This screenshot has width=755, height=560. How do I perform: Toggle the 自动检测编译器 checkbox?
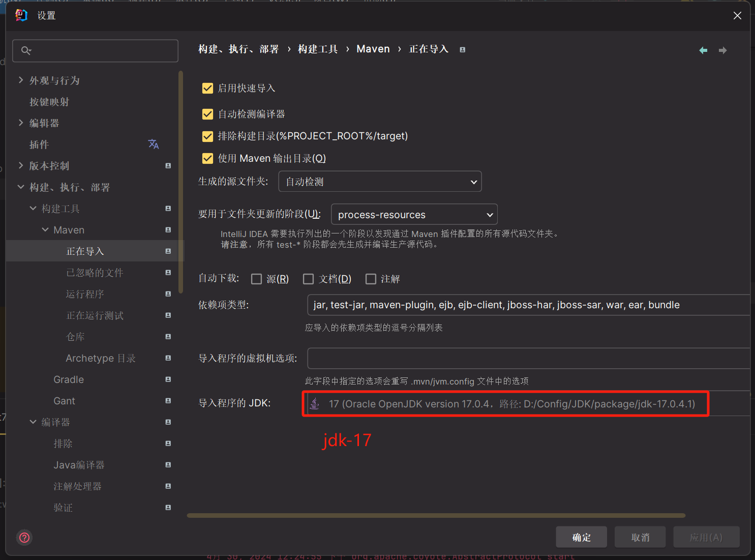[207, 114]
